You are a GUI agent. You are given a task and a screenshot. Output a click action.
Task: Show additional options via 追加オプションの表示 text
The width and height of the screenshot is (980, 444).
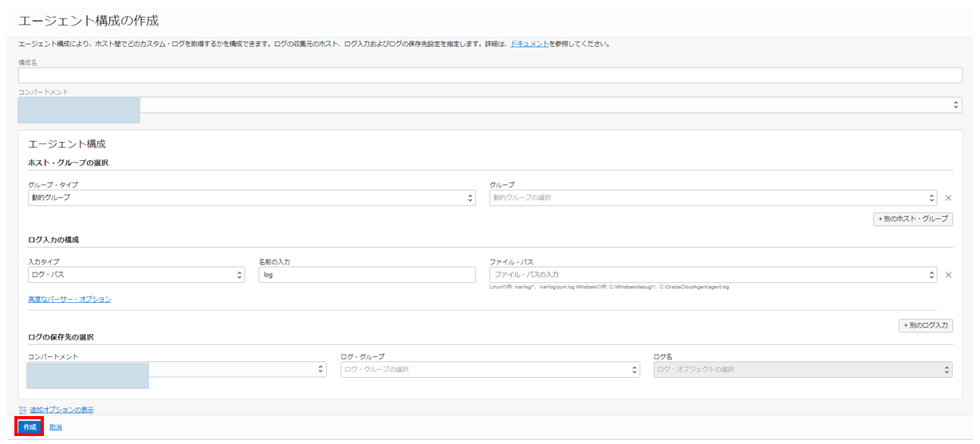pos(61,410)
